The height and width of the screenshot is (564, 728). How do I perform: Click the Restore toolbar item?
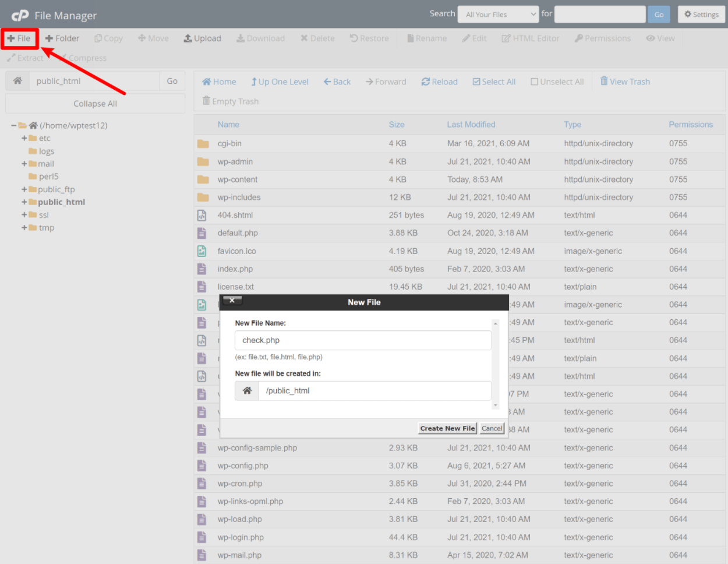369,38
